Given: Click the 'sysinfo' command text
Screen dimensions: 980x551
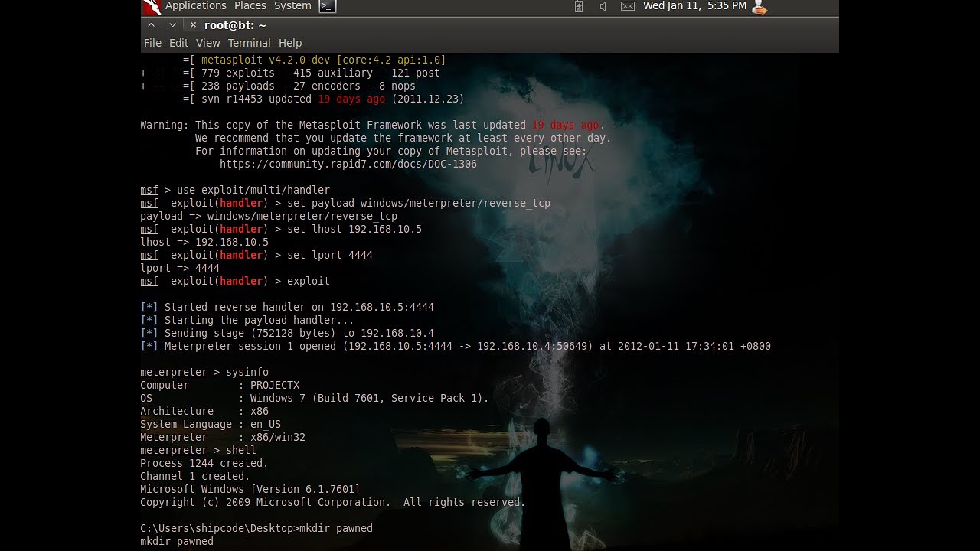Looking at the screenshot, I should (x=247, y=372).
